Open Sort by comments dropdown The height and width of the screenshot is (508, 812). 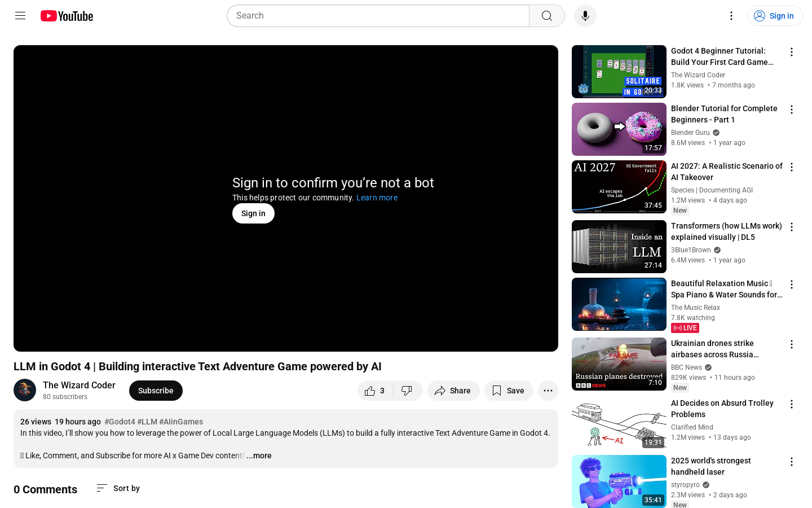coord(118,488)
